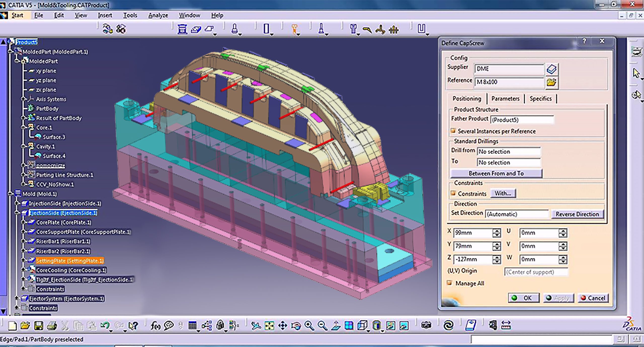Click the Mold Base tool icon
Viewport: 644px width, 347px height.
coord(182,29)
